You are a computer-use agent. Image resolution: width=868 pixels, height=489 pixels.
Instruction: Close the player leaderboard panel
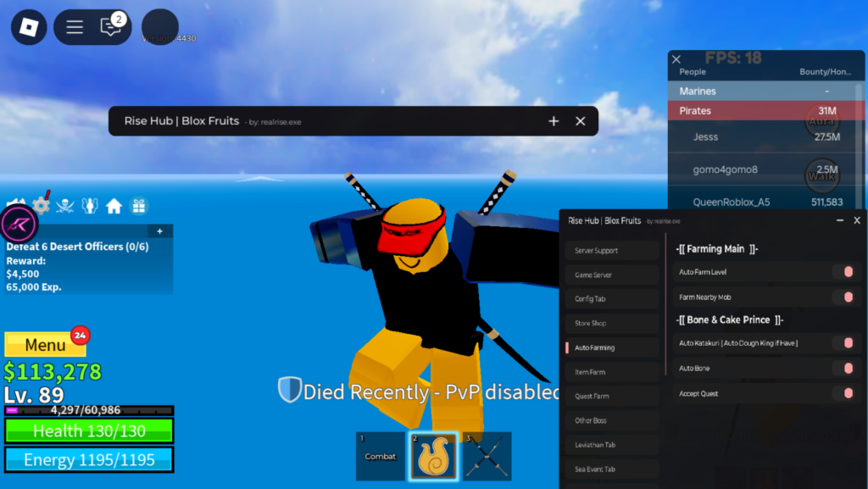pos(676,59)
